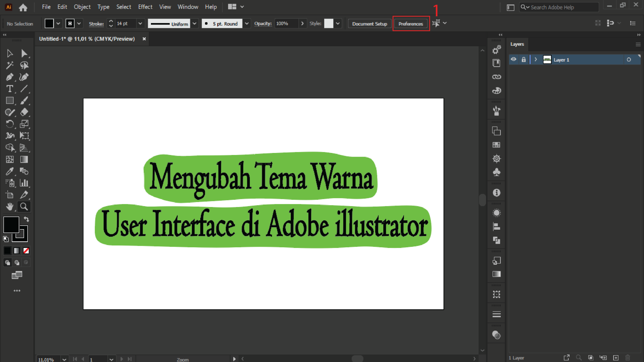This screenshot has width=644, height=362.
Task: Click the Preferences button
Action: click(411, 24)
